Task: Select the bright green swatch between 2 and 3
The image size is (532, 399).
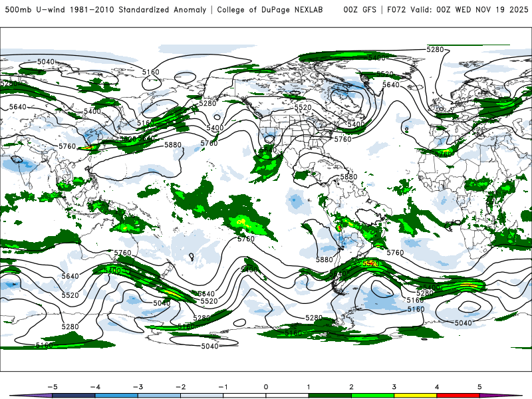Action: pos(373,396)
